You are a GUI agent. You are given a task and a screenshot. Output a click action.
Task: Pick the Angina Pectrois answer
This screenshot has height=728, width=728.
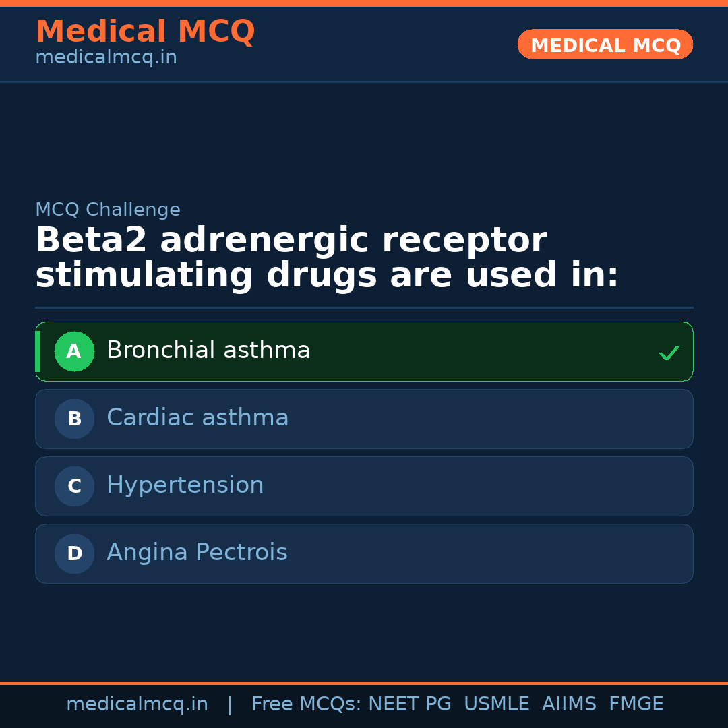(197, 553)
